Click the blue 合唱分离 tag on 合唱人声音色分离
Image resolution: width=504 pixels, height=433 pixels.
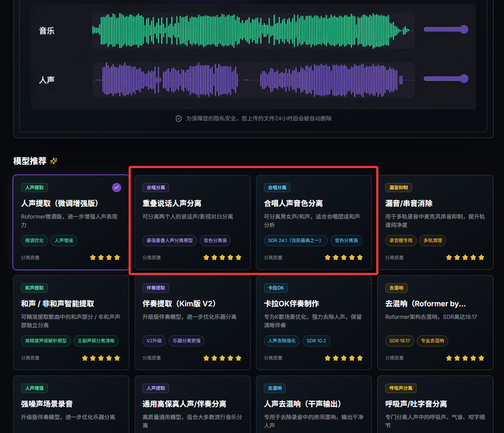click(277, 188)
